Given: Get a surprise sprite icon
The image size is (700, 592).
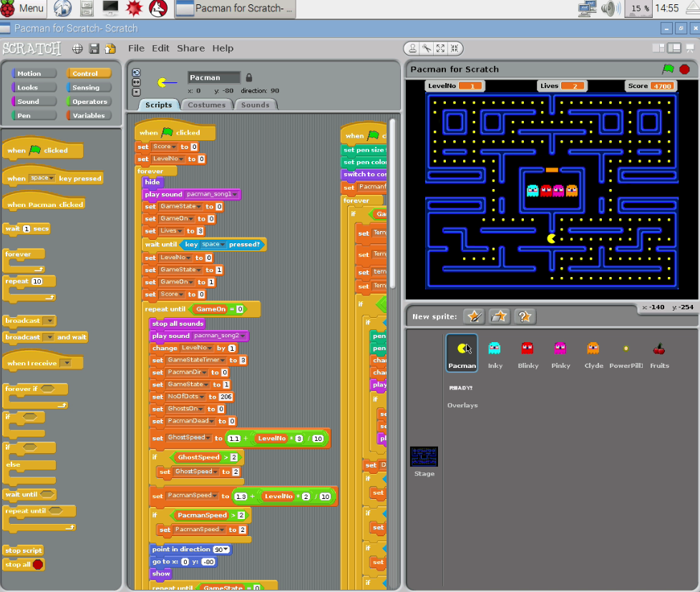Looking at the screenshot, I should pos(525,316).
